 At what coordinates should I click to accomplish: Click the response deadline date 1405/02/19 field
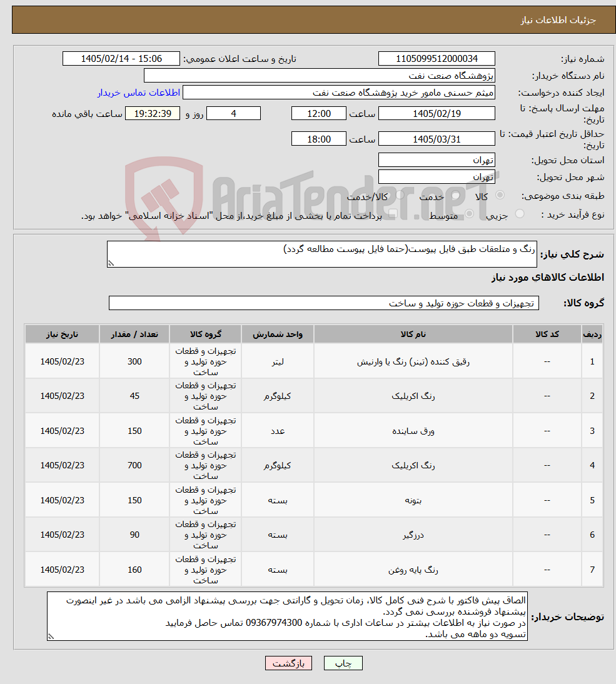(x=437, y=113)
